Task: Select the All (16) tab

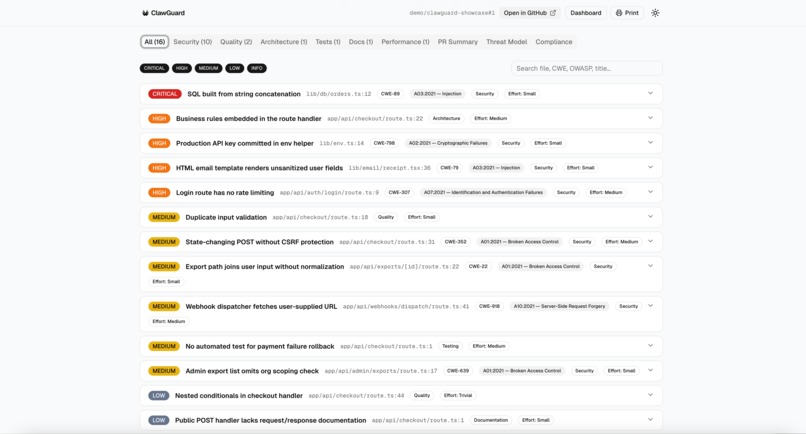Action: click(x=154, y=42)
